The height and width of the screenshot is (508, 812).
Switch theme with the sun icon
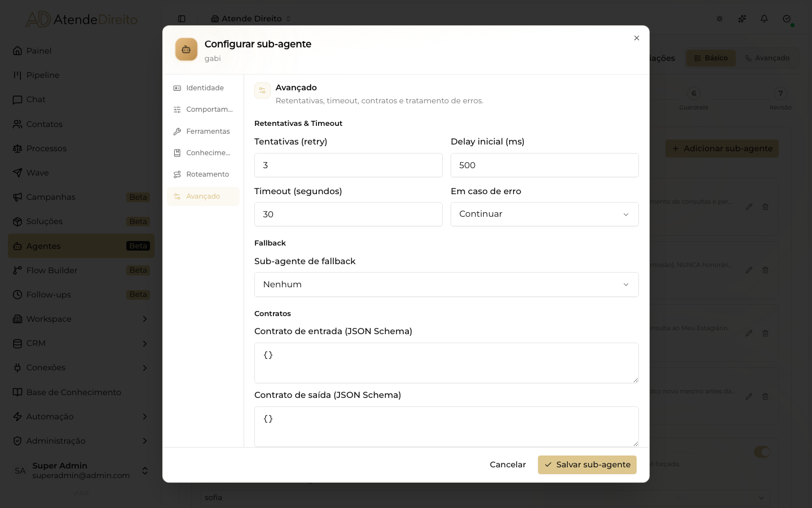(x=720, y=19)
